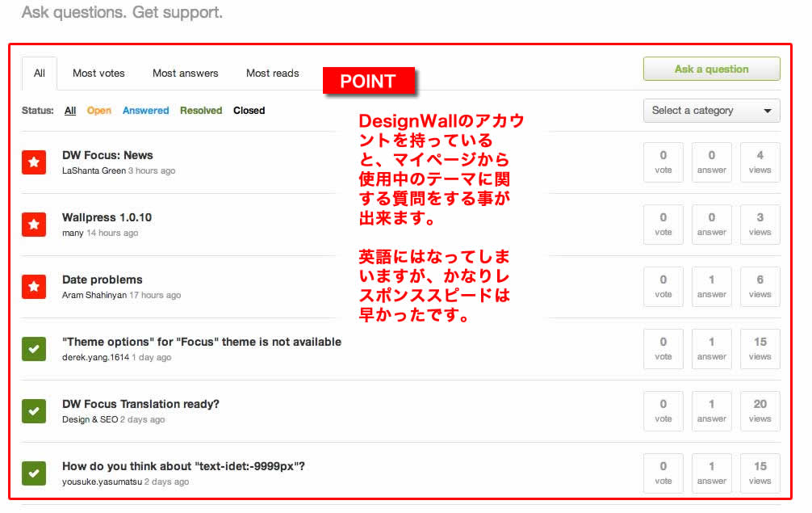This screenshot has width=812, height=513.
Task: Click the "Ask questions. Get support." heading
Action: pos(122,12)
